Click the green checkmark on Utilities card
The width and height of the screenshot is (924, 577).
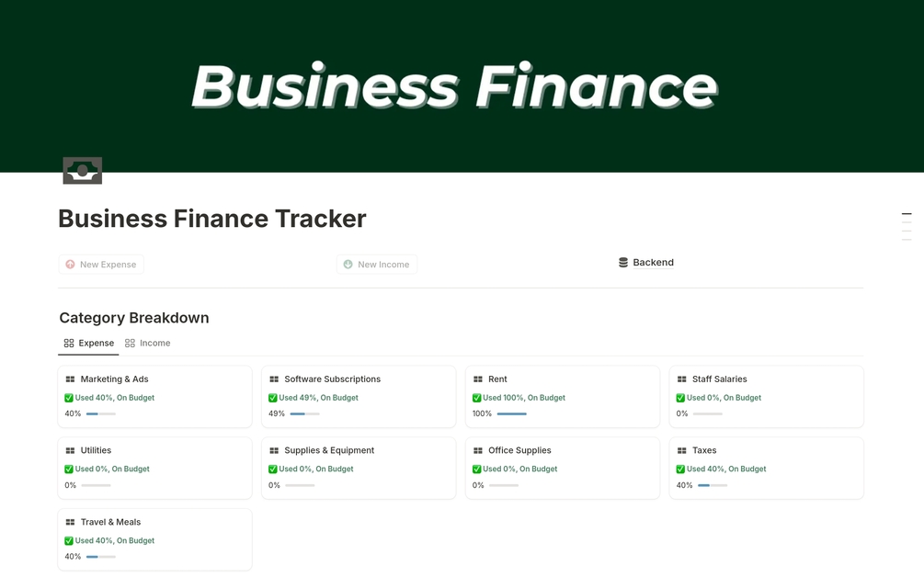pos(69,470)
